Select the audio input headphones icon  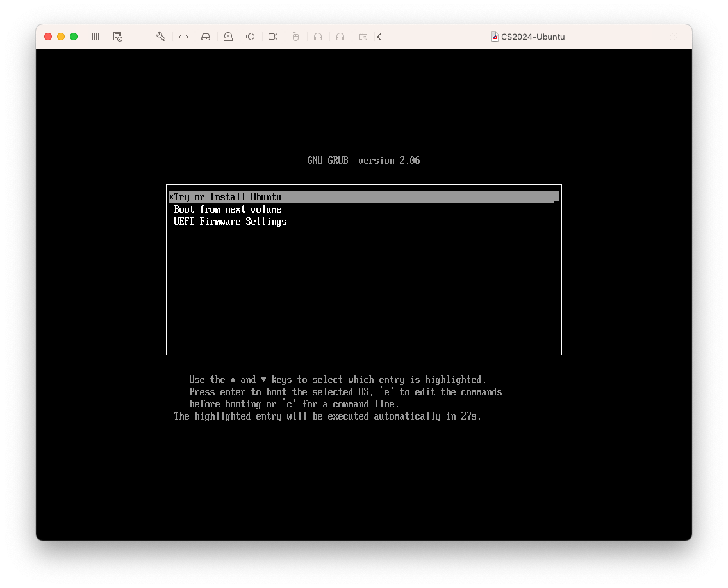click(318, 37)
